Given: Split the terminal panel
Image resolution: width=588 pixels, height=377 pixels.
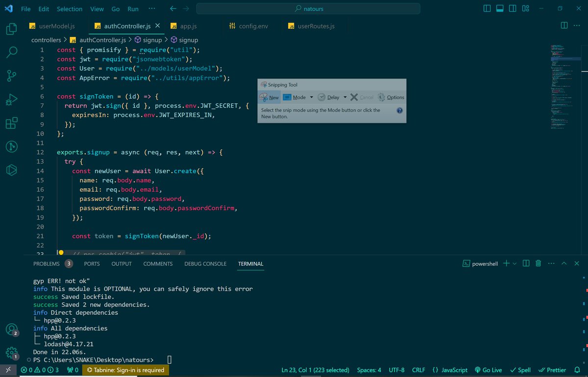Looking at the screenshot, I should point(526,263).
